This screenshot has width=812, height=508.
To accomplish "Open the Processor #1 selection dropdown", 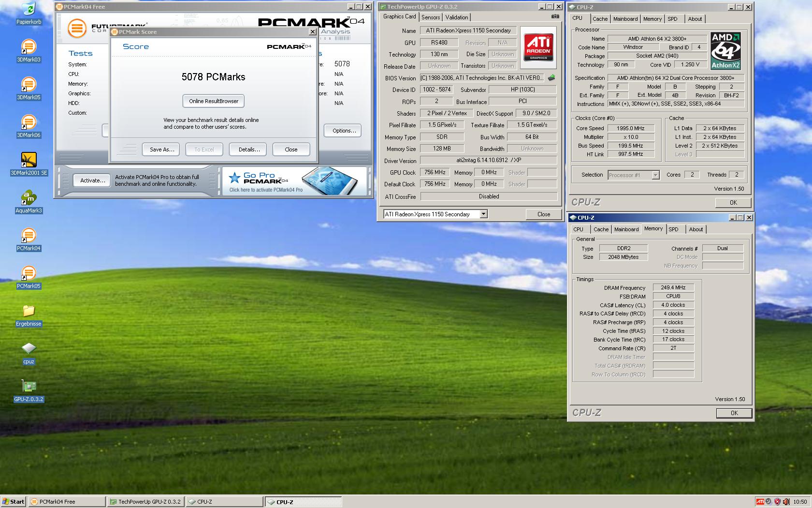I will pos(655,175).
